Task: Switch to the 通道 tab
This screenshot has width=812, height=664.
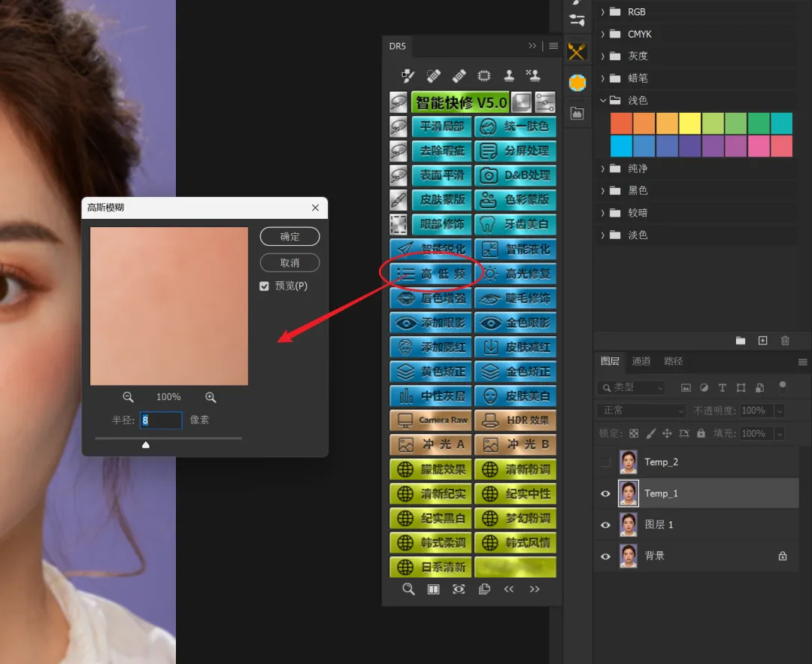Action: [641, 362]
